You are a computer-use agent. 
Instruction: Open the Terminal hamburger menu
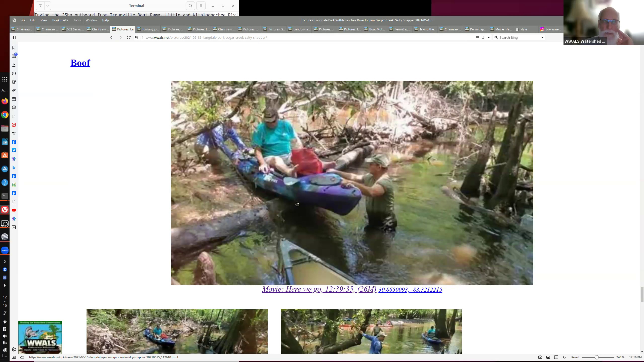(x=201, y=6)
